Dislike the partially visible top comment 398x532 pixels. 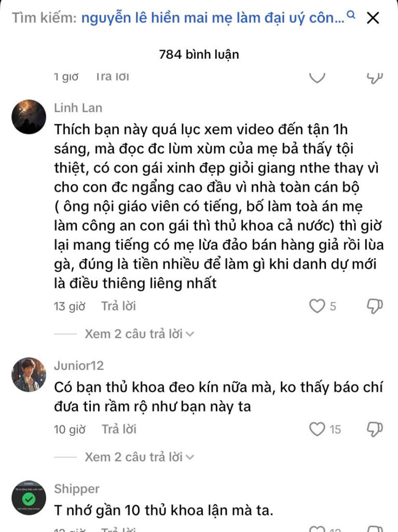375,78
